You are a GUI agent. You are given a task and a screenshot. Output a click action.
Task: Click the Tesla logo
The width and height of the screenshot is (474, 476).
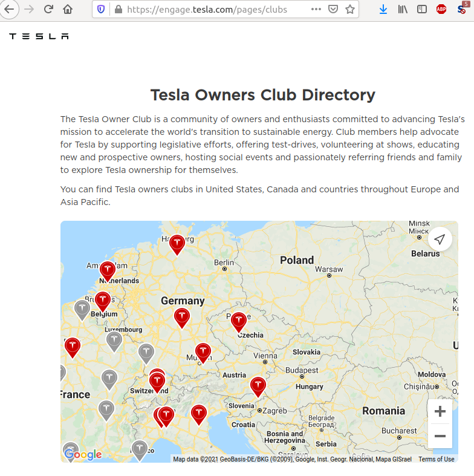coord(39,36)
